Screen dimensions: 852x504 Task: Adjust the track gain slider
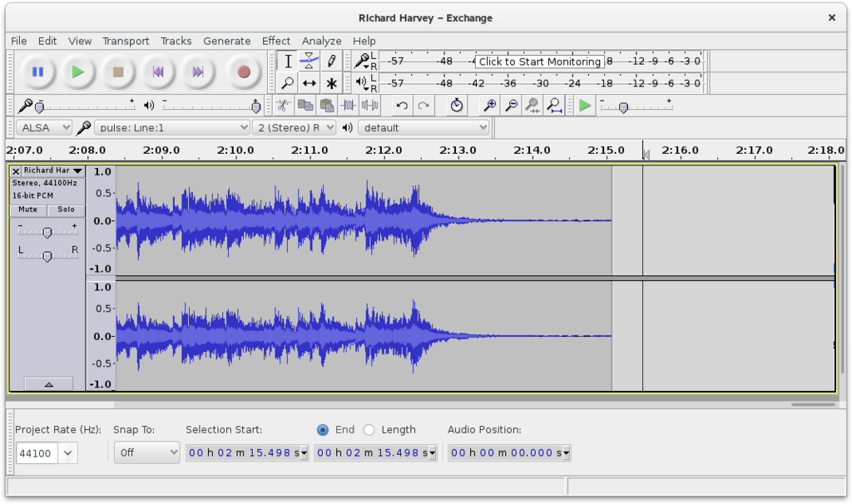pyautogui.click(x=47, y=232)
